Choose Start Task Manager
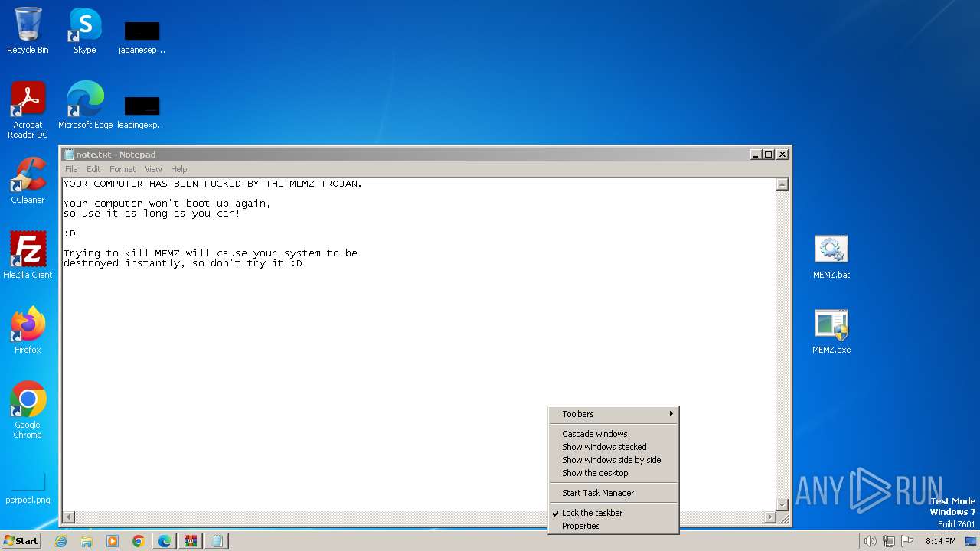This screenshot has width=980, height=551. 613,493
